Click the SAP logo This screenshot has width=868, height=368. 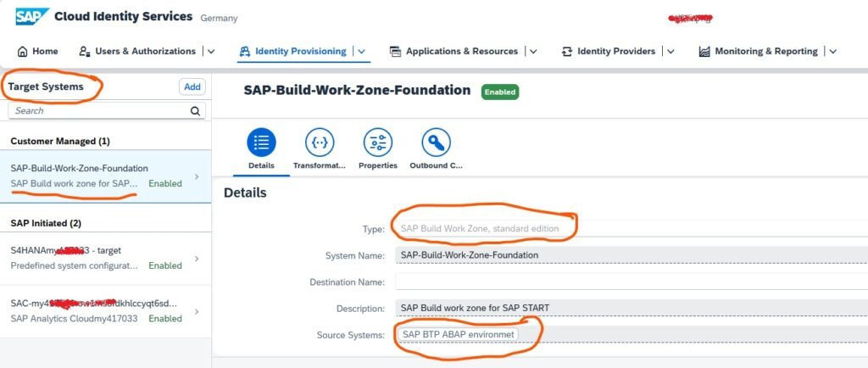(31, 17)
